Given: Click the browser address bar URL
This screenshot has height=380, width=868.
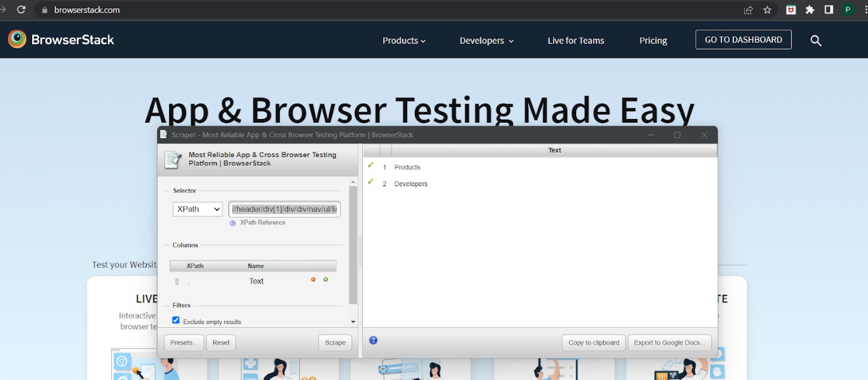Looking at the screenshot, I should tap(87, 10).
